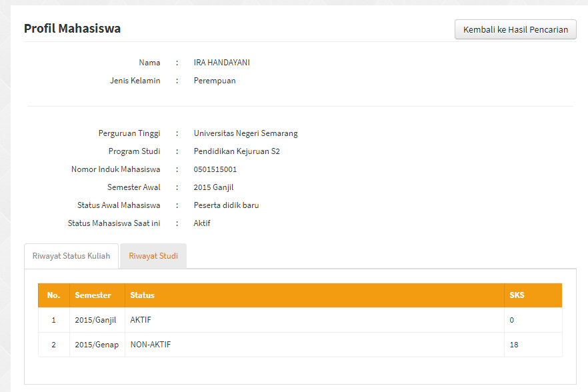This screenshot has height=392, width=588.
Task: Click the Perempuan gender value
Action: click(x=215, y=81)
